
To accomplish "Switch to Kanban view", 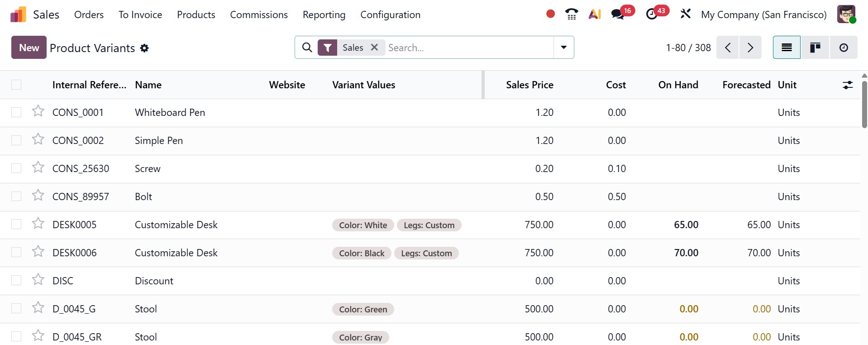I will (815, 48).
